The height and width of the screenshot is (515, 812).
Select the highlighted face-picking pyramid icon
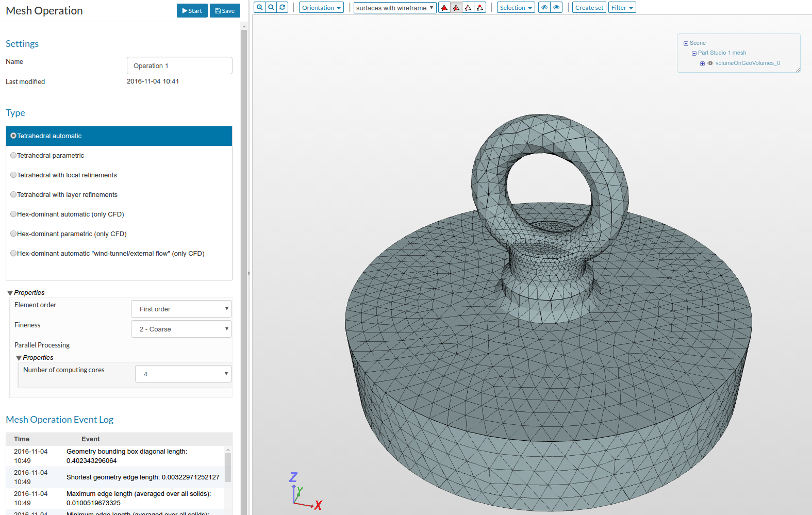(456, 8)
